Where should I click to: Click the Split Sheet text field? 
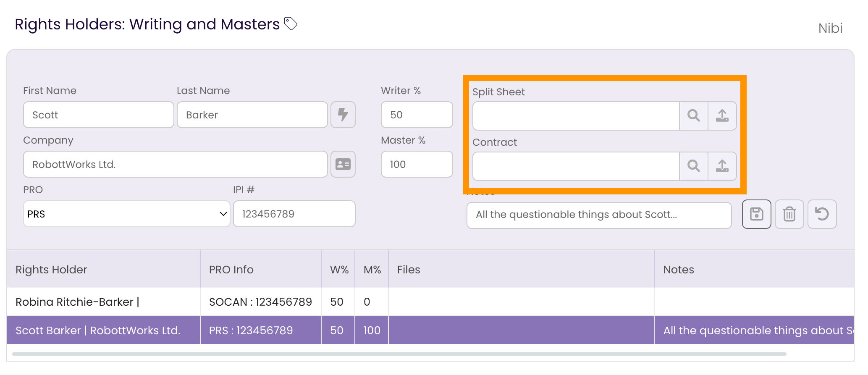pyautogui.click(x=576, y=116)
